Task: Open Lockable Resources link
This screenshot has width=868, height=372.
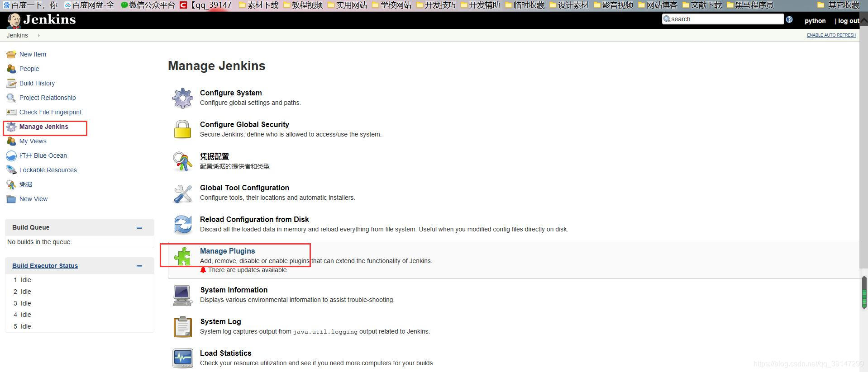Action: (x=48, y=170)
